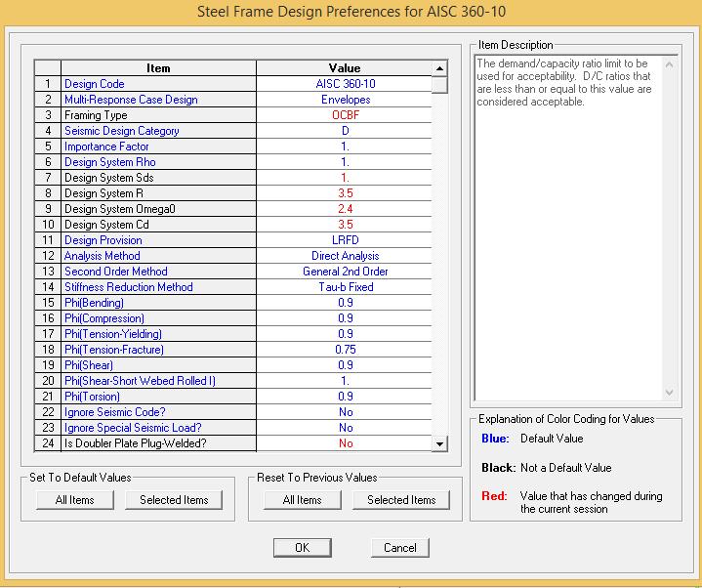The width and height of the screenshot is (702, 588).
Task: Edit Design System R value 3.5
Action: coord(346,193)
